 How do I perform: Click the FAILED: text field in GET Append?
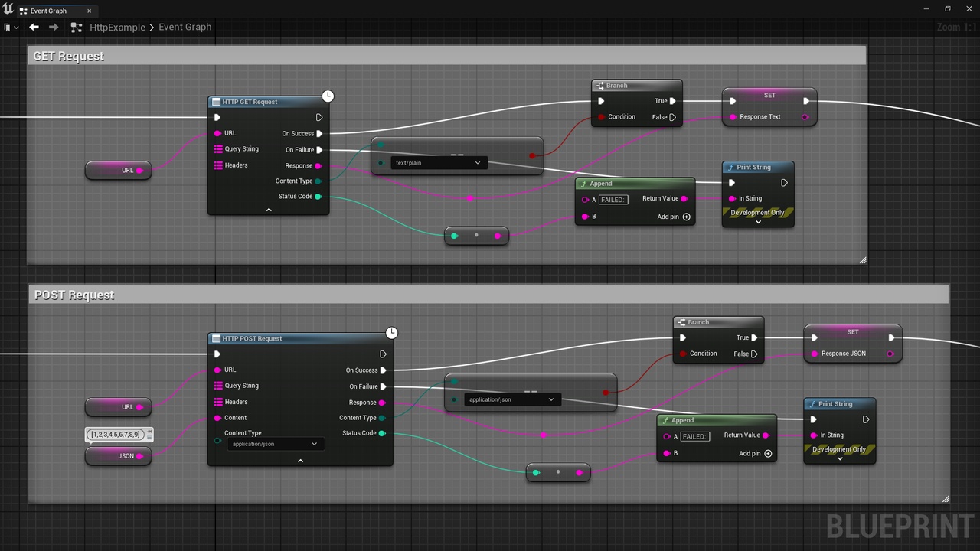[x=613, y=200]
